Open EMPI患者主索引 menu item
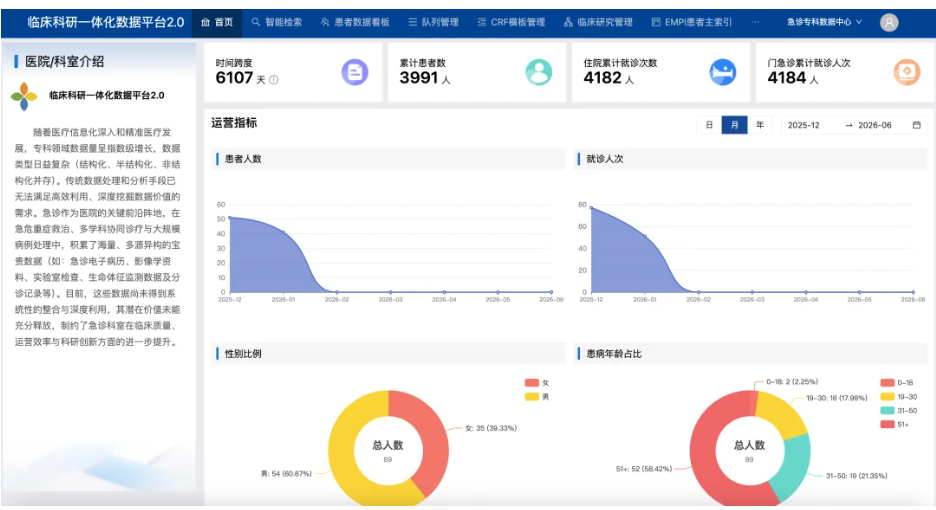The image size is (936, 510). tap(691, 22)
